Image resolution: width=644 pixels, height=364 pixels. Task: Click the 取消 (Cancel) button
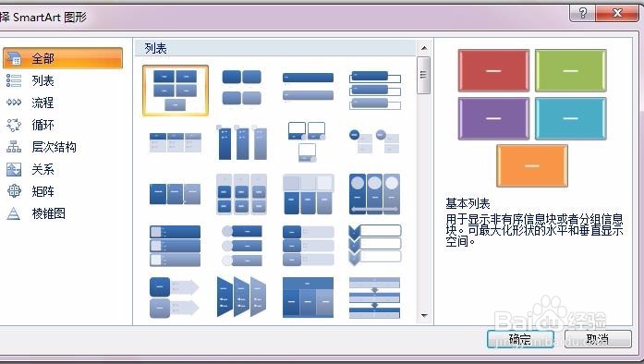click(598, 339)
